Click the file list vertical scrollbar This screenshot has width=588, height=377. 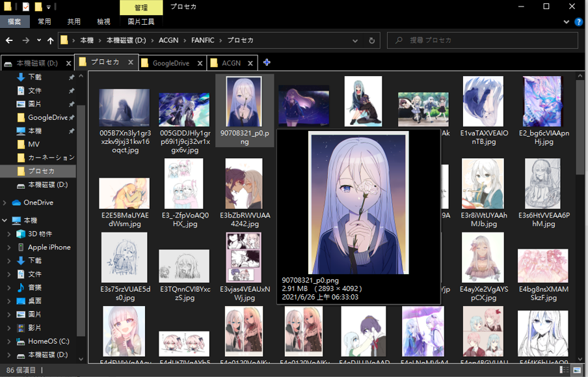[580, 127]
